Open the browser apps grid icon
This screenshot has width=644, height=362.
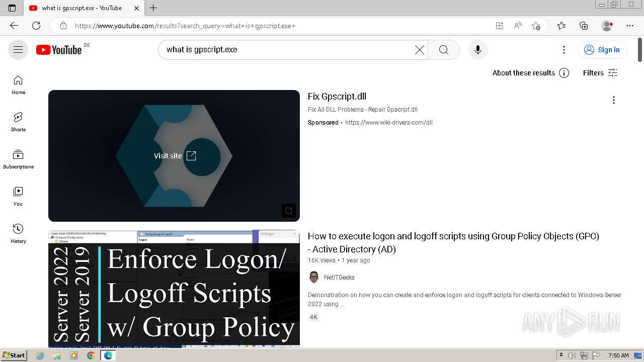(499, 26)
